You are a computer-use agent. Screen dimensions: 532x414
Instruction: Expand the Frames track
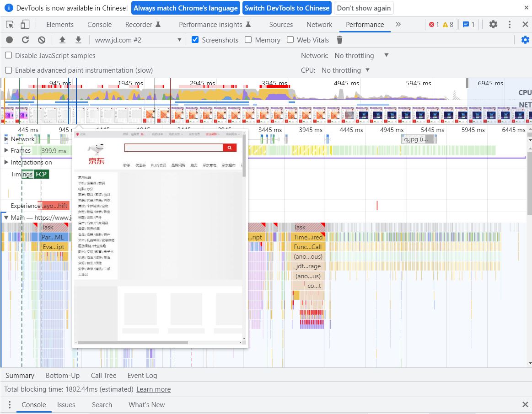pyautogui.click(x=6, y=150)
